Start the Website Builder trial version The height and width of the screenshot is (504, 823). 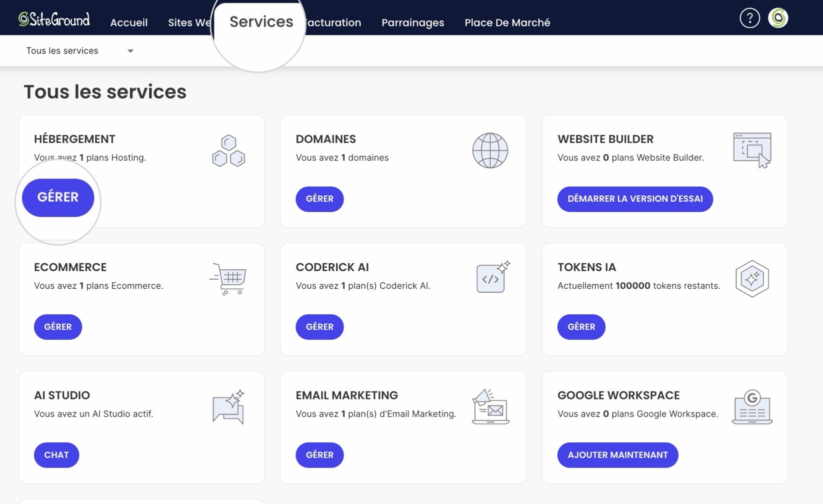(635, 199)
